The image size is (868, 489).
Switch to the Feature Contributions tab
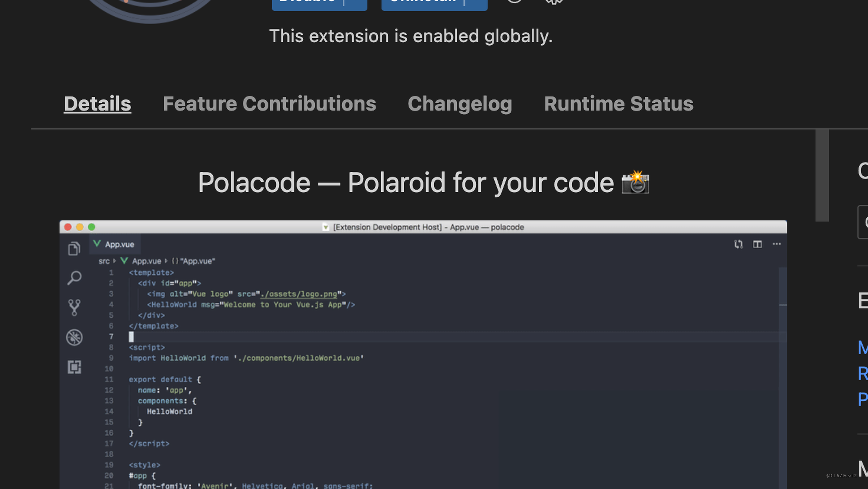(270, 104)
